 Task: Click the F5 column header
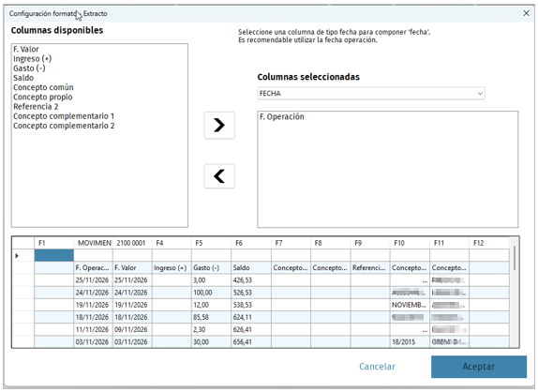coord(212,243)
